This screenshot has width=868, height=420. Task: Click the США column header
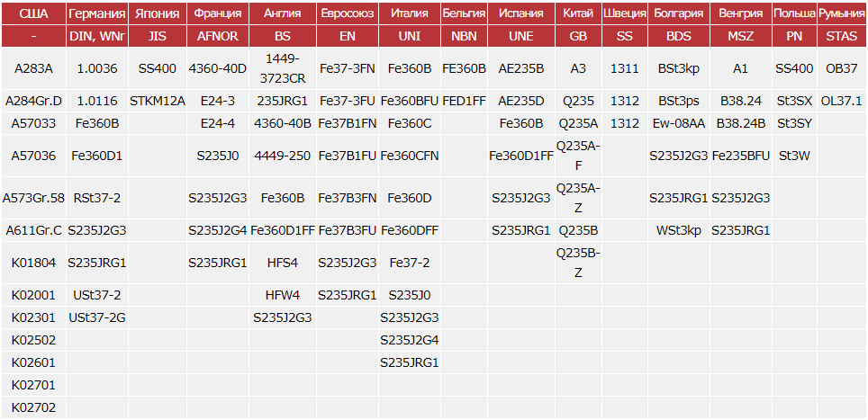tap(33, 13)
